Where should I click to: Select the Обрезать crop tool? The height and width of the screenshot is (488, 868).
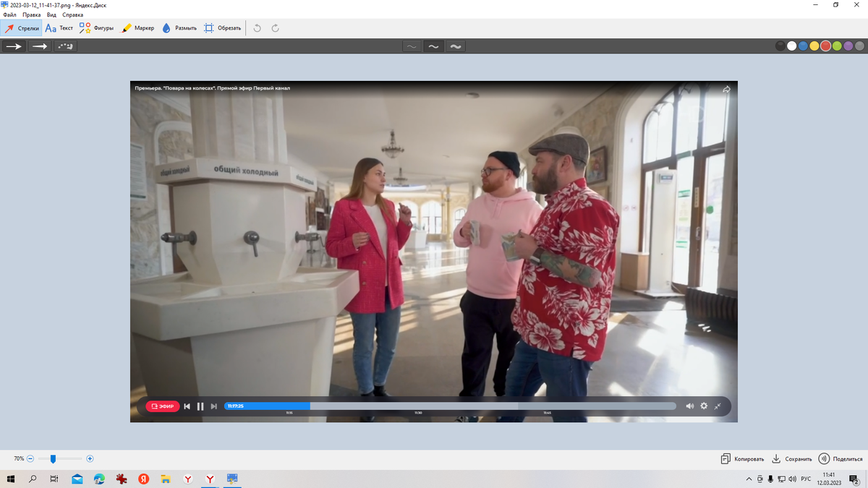[222, 28]
